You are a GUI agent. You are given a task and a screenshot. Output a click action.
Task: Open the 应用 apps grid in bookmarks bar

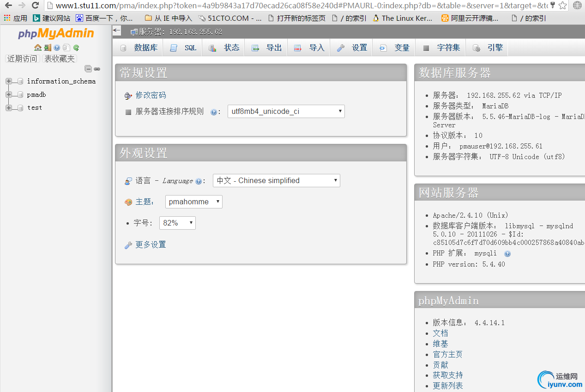(16, 18)
